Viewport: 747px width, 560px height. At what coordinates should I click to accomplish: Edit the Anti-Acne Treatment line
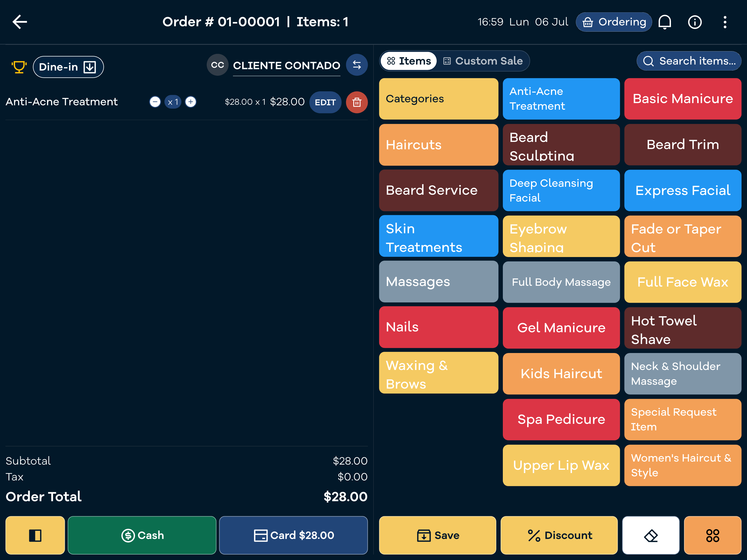click(325, 102)
